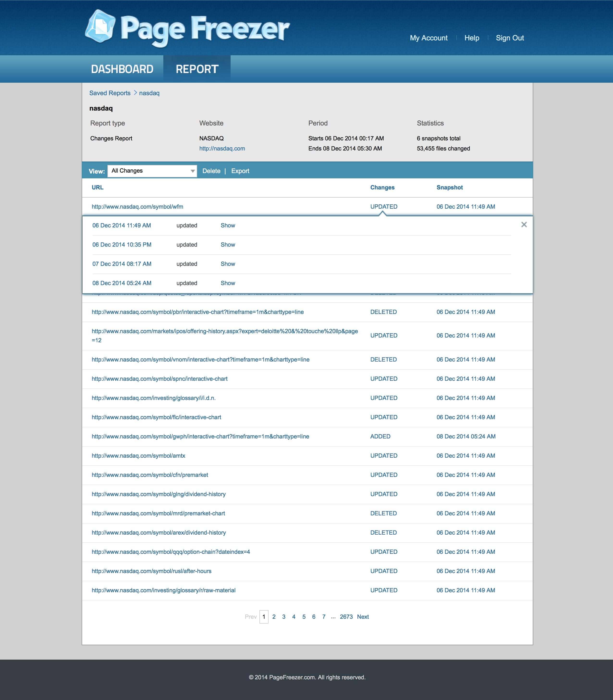The width and height of the screenshot is (613, 700).
Task: Open the pbr interactive-chart URL
Action: coord(198,312)
